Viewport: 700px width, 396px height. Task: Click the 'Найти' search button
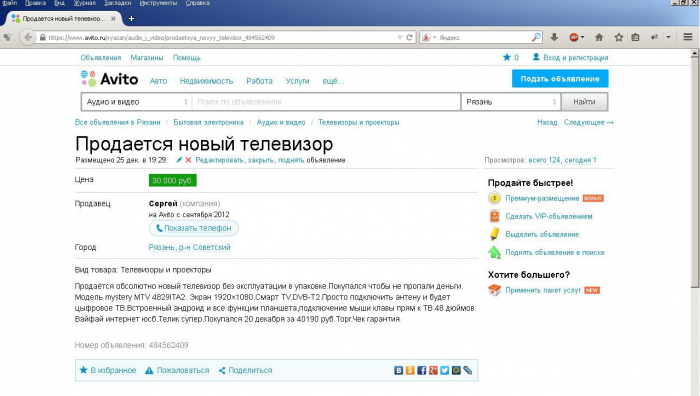584,102
